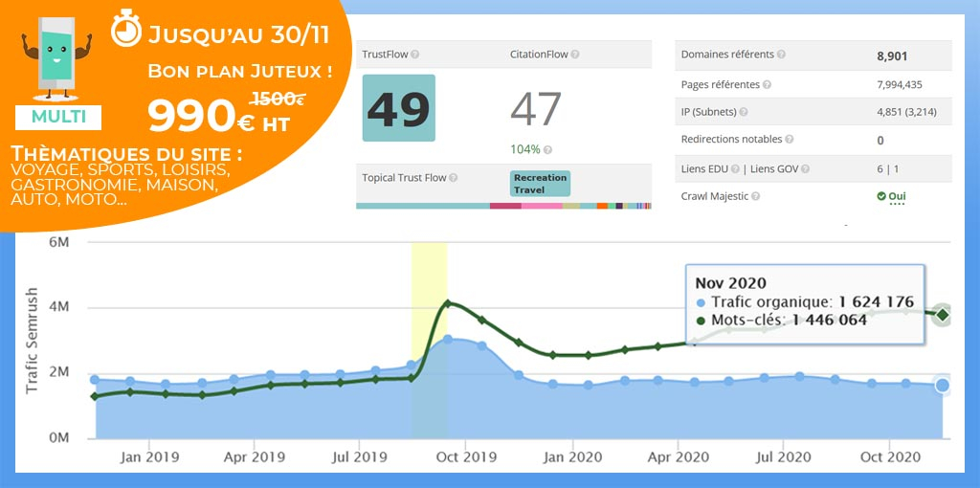Click the Thèmatiques du site heading
Image resolution: width=980 pixels, height=488 pixels.
coord(127,154)
